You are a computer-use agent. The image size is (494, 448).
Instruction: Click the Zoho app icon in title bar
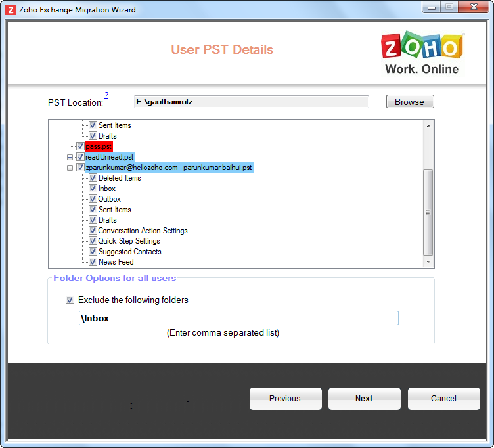pos(11,9)
